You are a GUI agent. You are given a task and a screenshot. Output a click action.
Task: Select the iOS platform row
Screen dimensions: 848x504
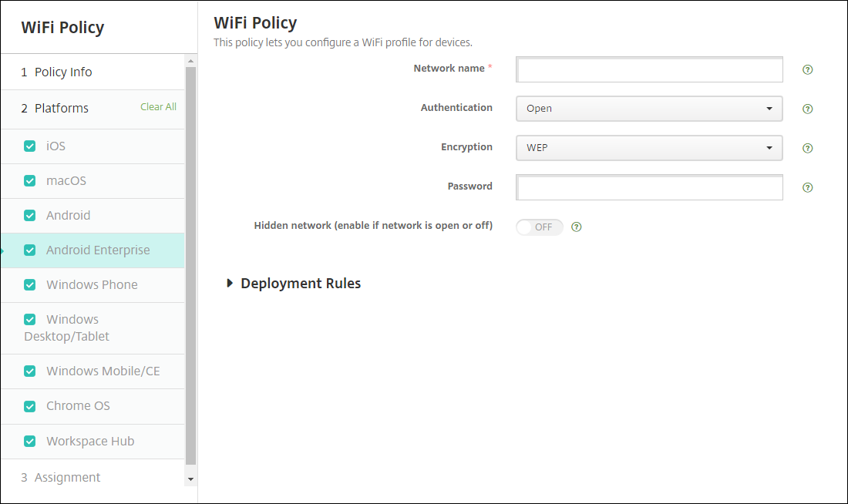tap(93, 146)
